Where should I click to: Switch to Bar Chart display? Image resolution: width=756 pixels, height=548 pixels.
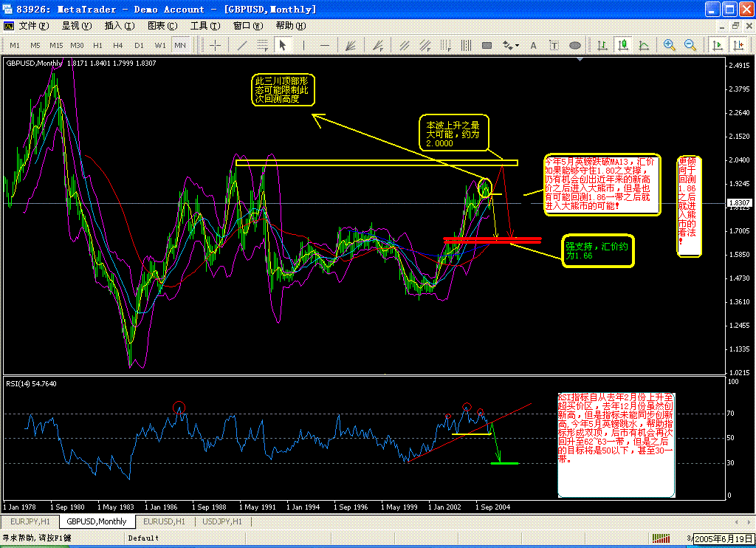(x=602, y=45)
